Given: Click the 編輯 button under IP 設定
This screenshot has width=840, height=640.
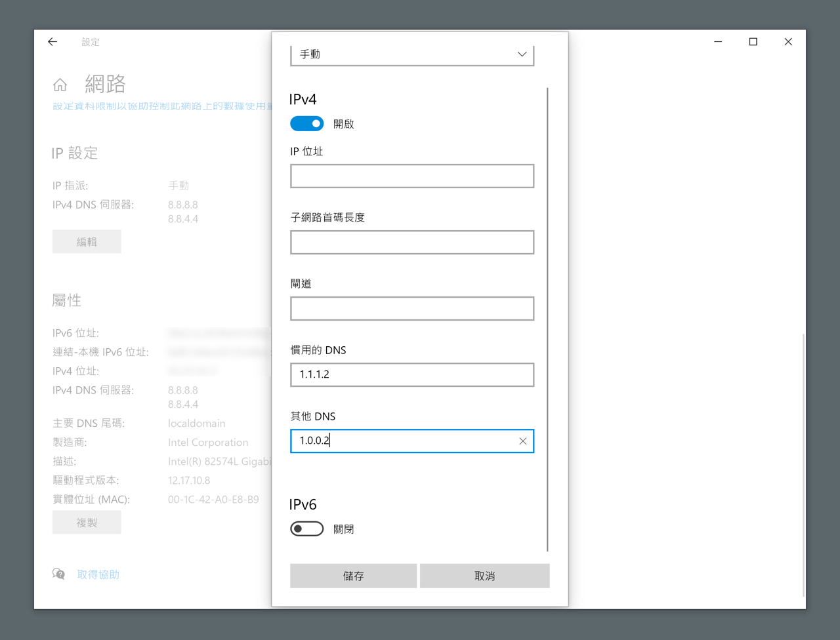Looking at the screenshot, I should (x=87, y=241).
